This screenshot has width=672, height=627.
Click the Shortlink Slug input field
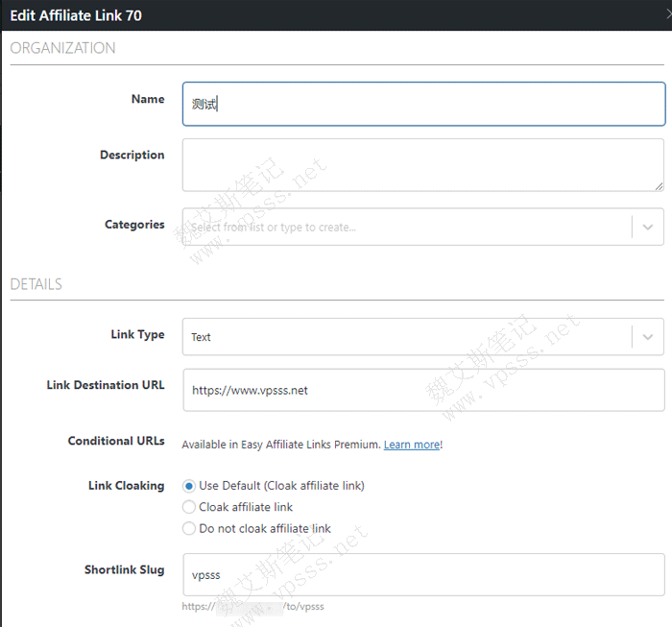(423, 575)
